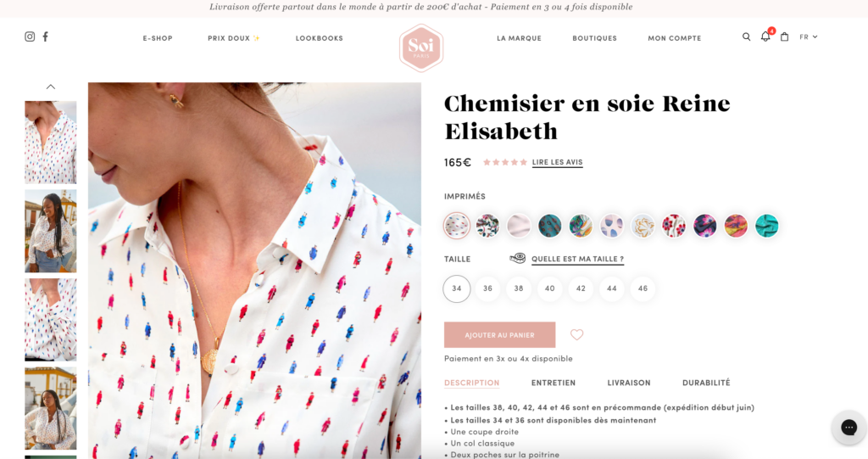Show previous thumbnails with up chevron
Image resolution: width=868 pixels, height=459 pixels.
(50, 87)
